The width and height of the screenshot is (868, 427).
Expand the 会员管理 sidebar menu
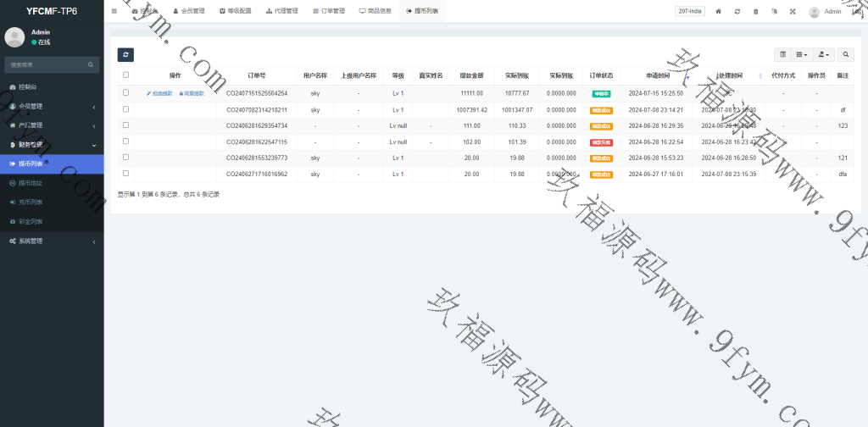[x=51, y=106]
